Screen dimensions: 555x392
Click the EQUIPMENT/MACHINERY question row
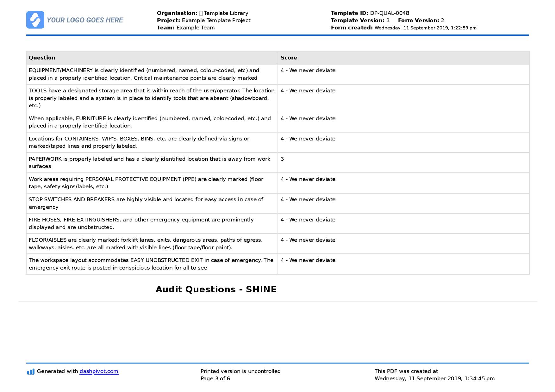pyautogui.click(x=152, y=74)
